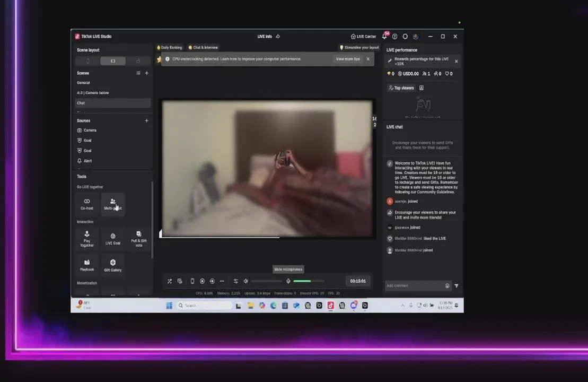Mute the microphone icon

click(x=288, y=281)
